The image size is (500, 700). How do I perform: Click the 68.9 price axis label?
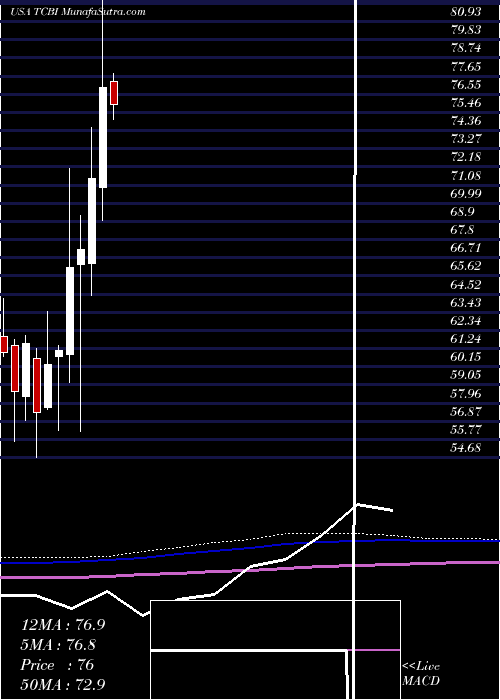click(462, 212)
